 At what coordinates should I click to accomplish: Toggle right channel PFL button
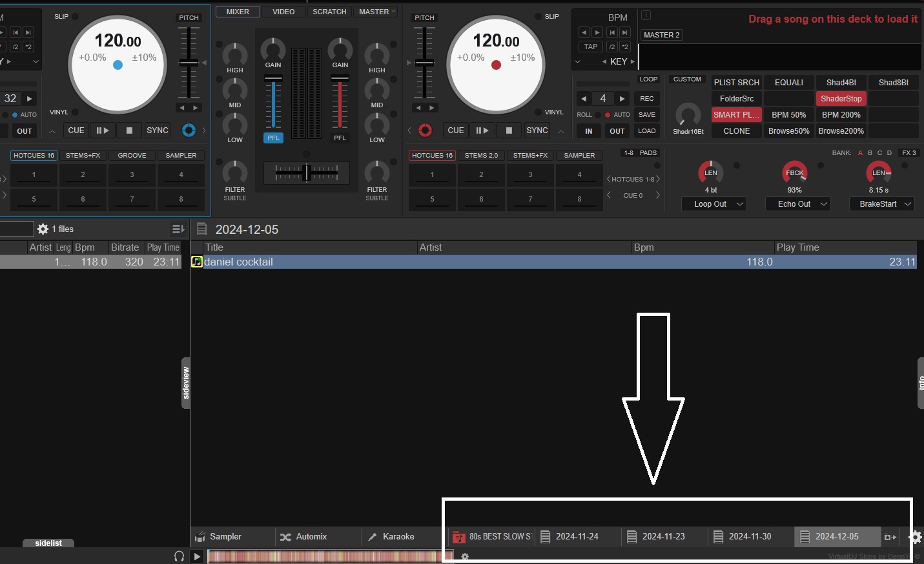tap(340, 138)
